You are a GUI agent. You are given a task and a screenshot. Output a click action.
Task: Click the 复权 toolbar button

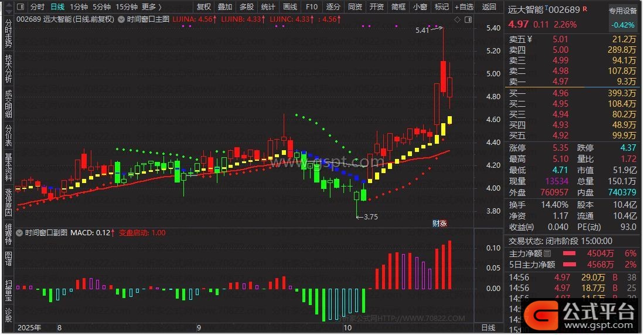point(204,7)
